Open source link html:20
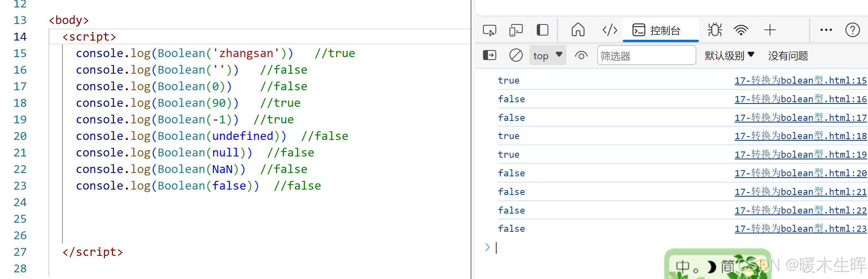 [x=801, y=173]
